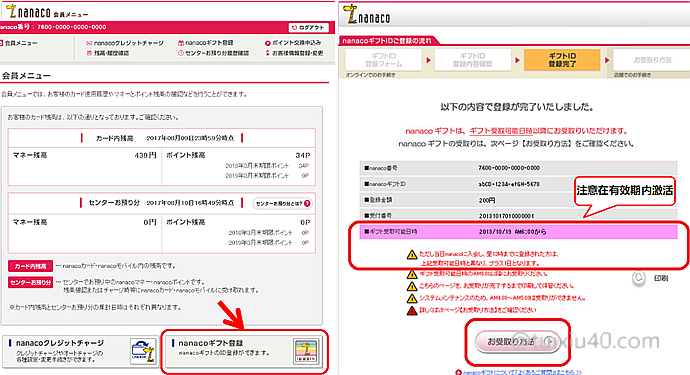
Task: Click the warning triangle beside システムメンテナンス notice
Action: coord(411,298)
